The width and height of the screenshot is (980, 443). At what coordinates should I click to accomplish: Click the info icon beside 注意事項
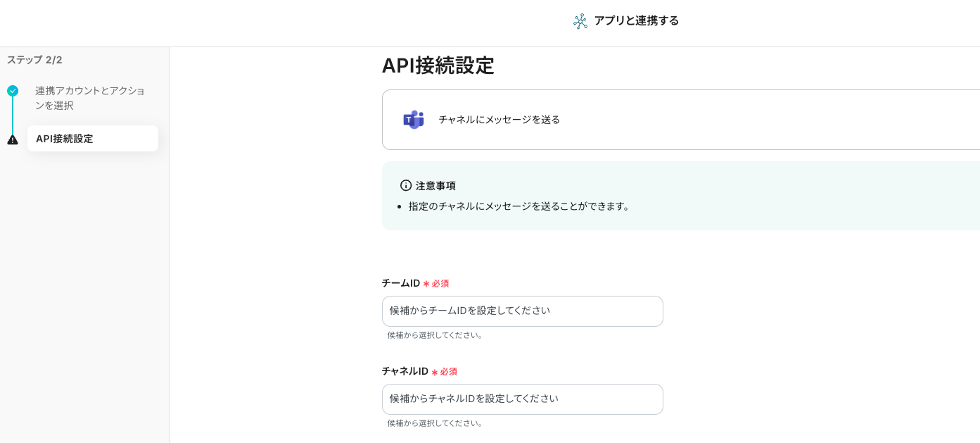pos(406,185)
